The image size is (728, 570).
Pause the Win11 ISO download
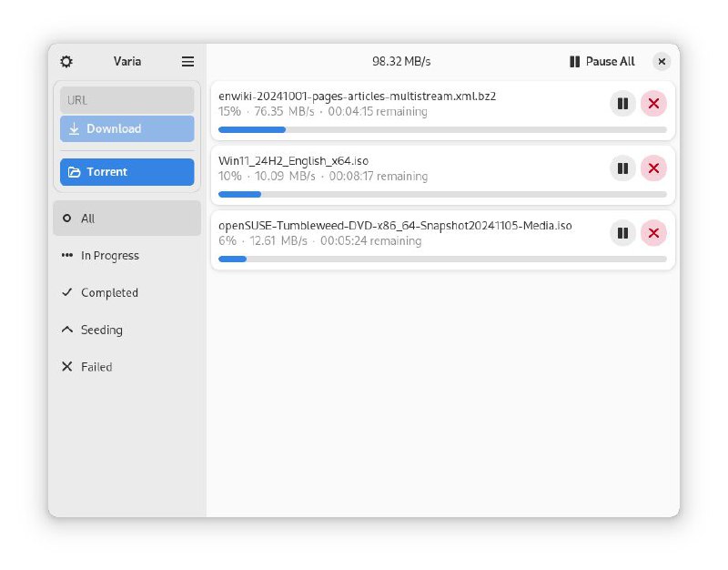[622, 168]
